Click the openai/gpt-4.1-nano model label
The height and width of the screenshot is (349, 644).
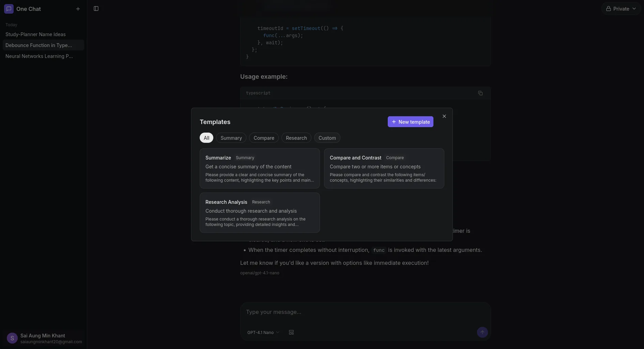pos(260,273)
